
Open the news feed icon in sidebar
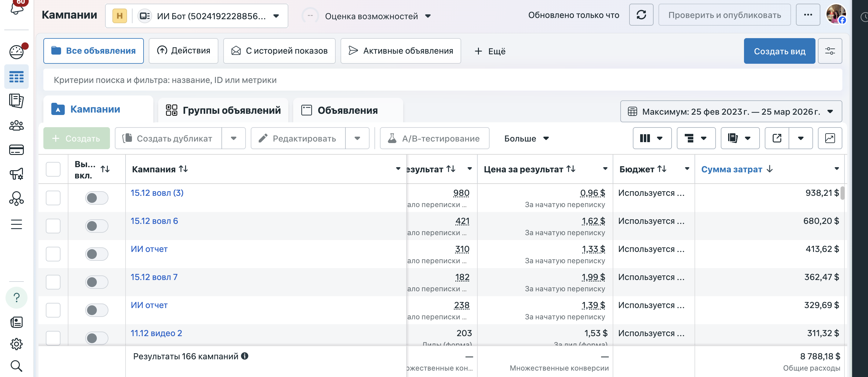tap(16, 322)
